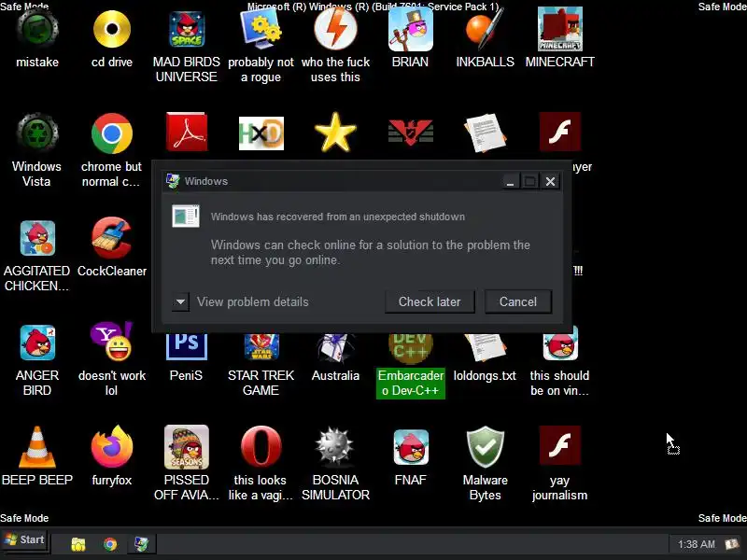Open the PeniS Photoshop icon
The width and height of the screenshot is (747, 560).
pyautogui.click(x=187, y=346)
